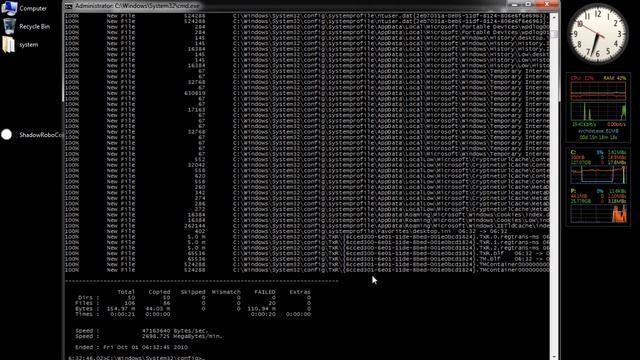The height and width of the screenshot is (360, 640).
Task: Click the ntuser.dat file path top line
Action: (x=391, y=16)
